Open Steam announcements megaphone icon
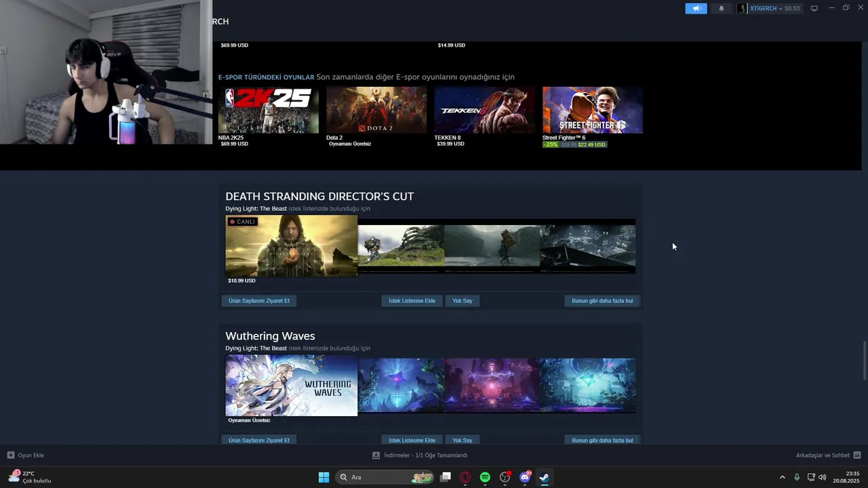The image size is (868, 488). [696, 8]
